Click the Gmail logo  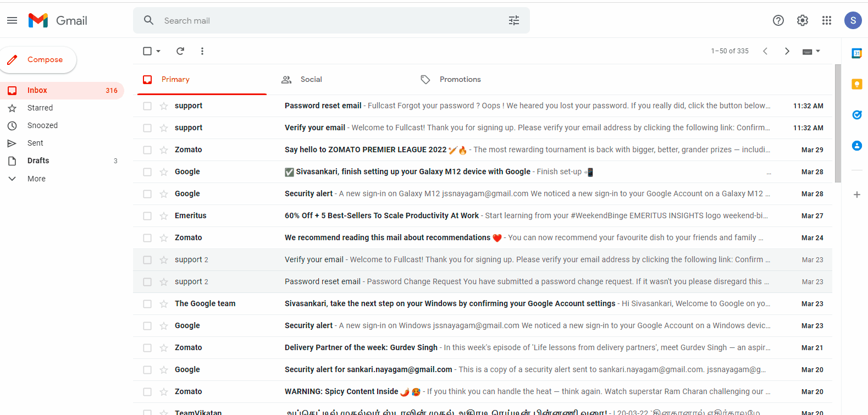[58, 20]
